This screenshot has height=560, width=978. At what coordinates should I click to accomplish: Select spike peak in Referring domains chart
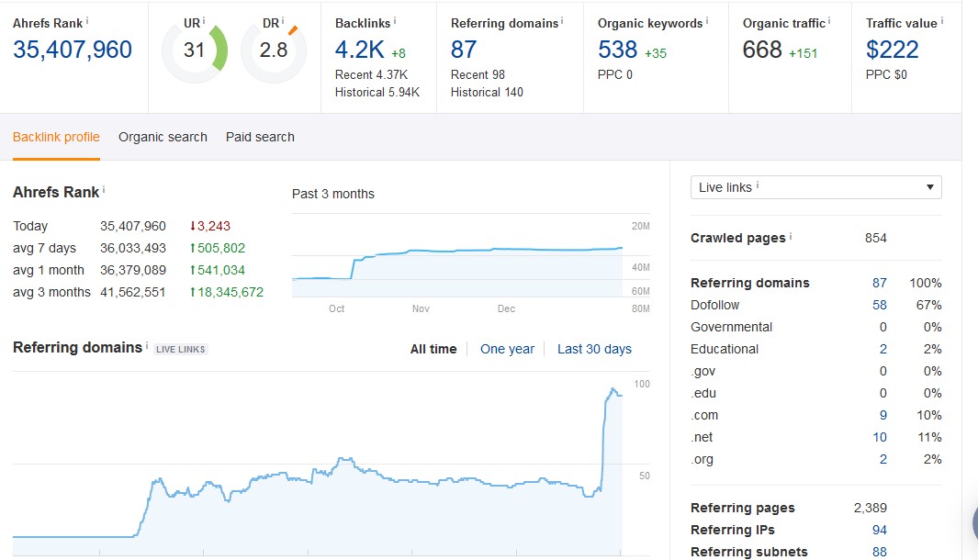[613, 390]
